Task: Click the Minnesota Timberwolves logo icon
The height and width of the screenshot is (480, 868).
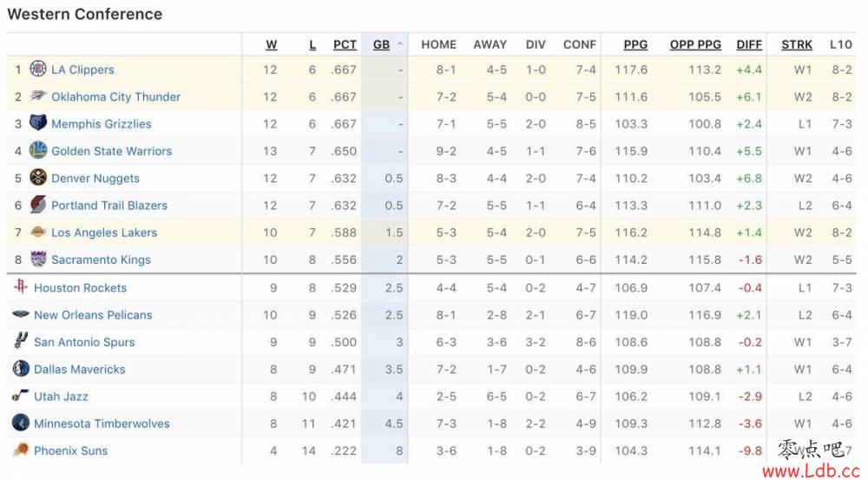Action: (x=21, y=423)
